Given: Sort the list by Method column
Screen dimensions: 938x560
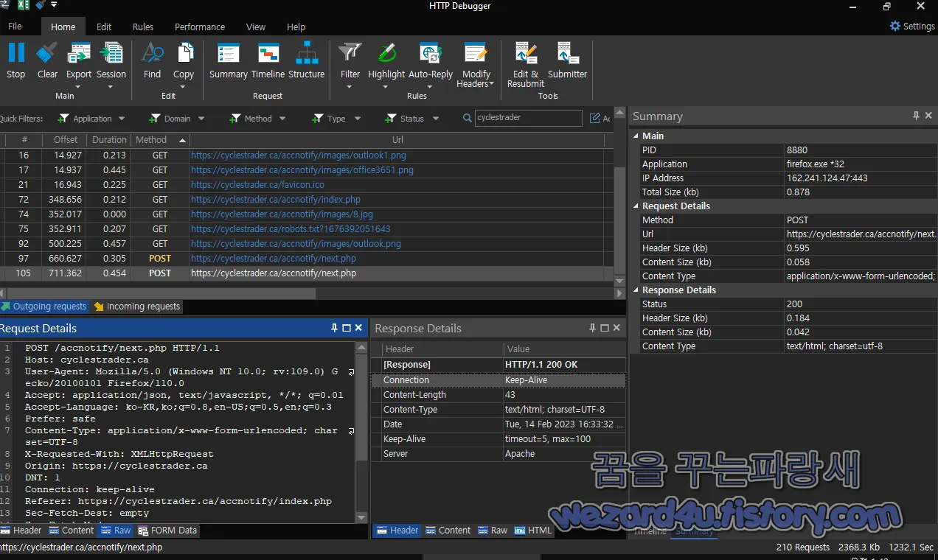Looking at the screenshot, I should tap(159, 139).
